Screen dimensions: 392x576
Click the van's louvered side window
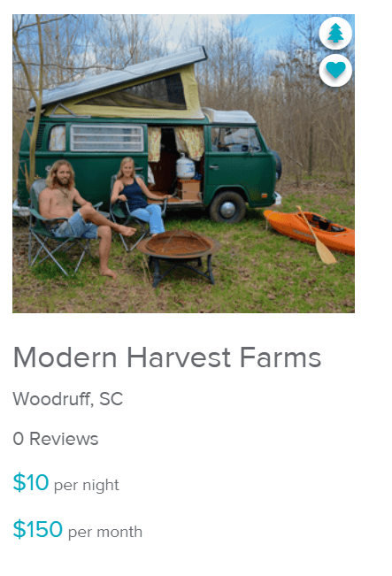pos(106,138)
